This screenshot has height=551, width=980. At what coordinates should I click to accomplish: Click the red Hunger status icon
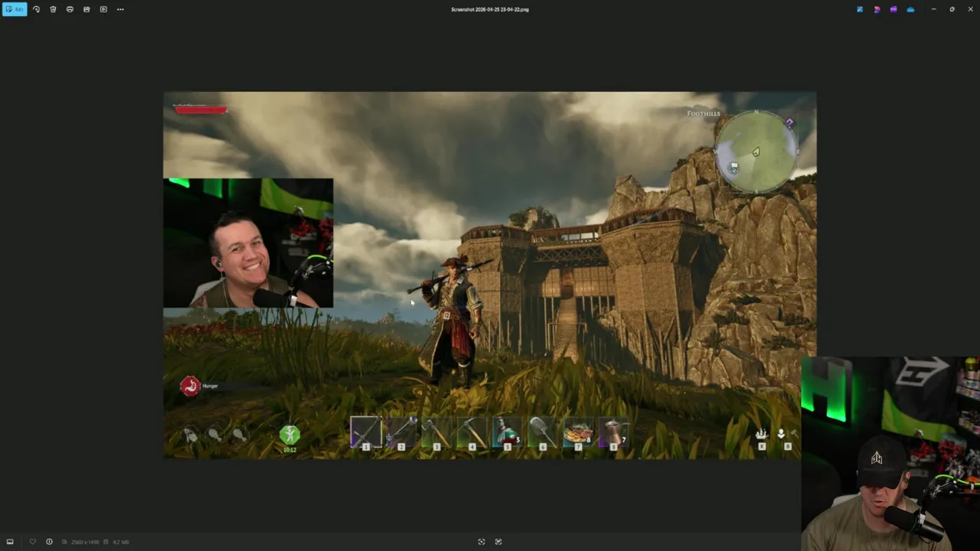190,386
